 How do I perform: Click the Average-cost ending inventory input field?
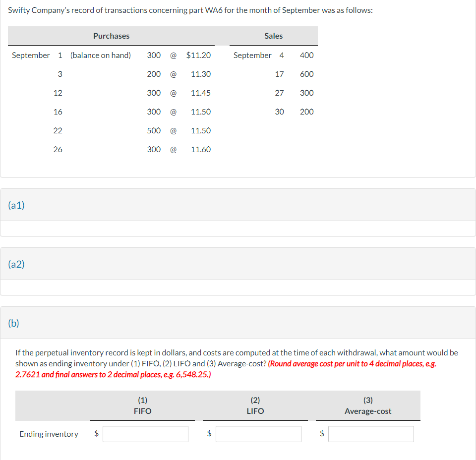click(370, 434)
